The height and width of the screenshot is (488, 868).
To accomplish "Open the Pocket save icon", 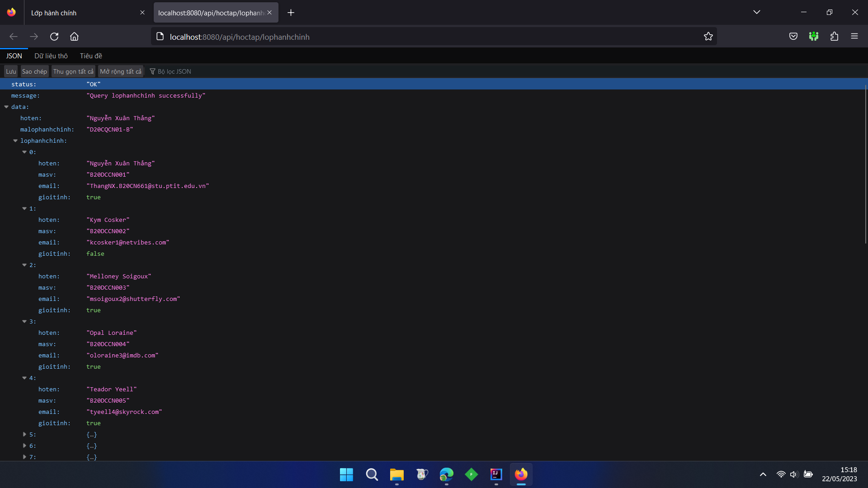I will coord(793,37).
